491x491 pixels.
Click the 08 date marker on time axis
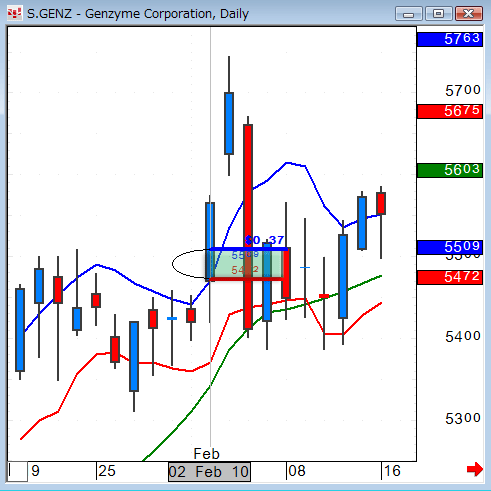[297, 471]
